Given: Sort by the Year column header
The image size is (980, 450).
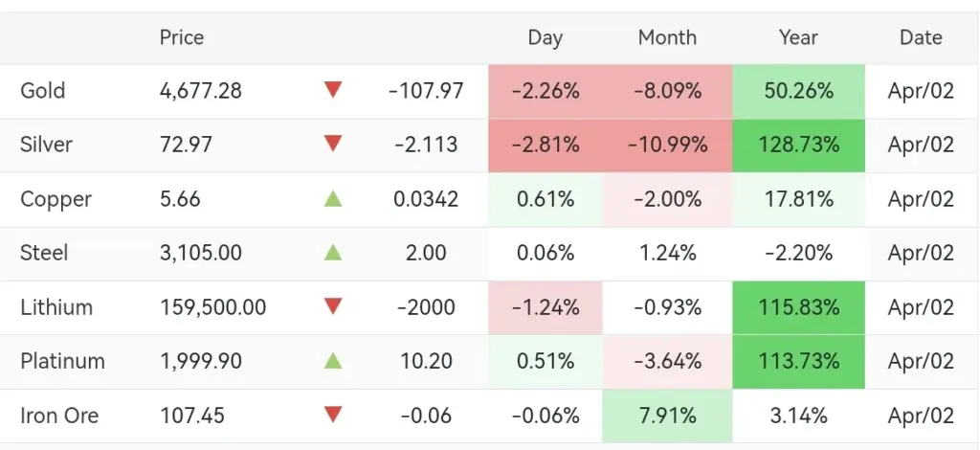Looking at the screenshot, I should point(798,38).
